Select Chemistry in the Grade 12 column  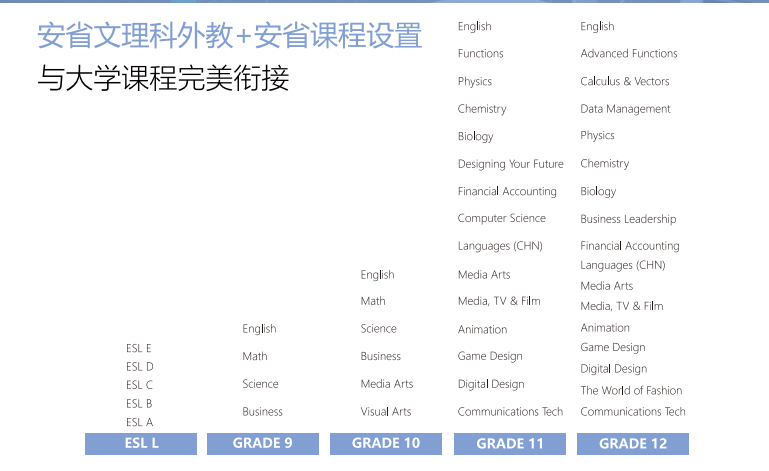(x=605, y=164)
